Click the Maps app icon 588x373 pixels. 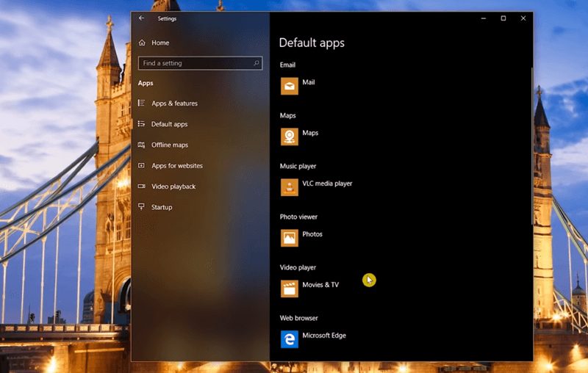(290, 137)
